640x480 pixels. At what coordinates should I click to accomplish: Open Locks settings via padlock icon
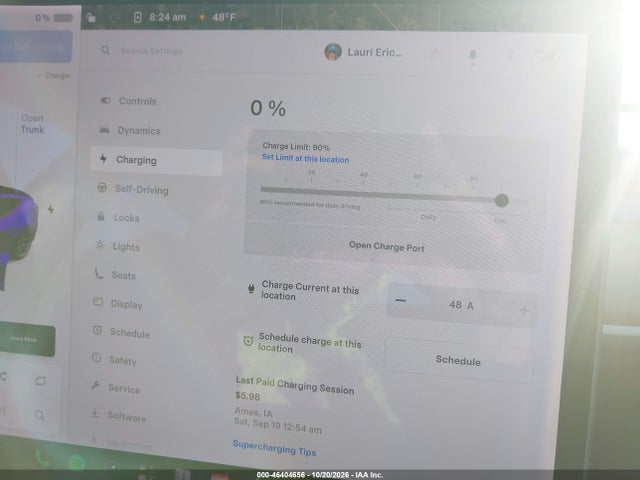tap(101, 216)
